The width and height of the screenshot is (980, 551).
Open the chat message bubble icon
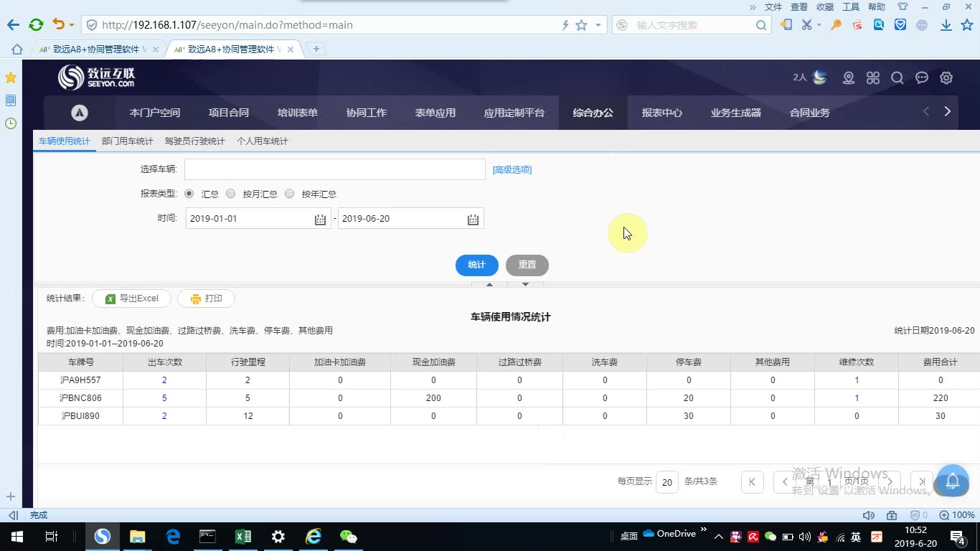(x=922, y=78)
